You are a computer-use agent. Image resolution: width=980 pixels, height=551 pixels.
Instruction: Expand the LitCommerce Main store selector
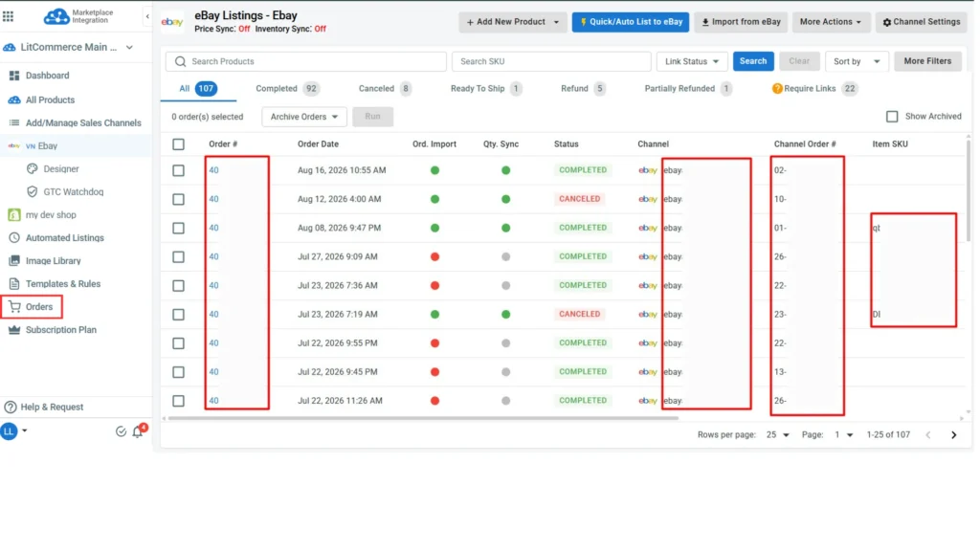pyautogui.click(x=129, y=48)
